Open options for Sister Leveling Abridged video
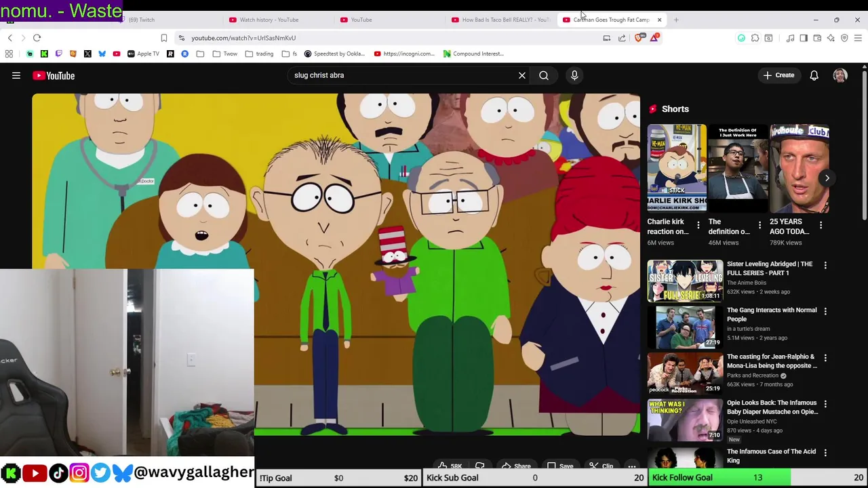Screen dimensions: 868x488 click(x=825, y=265)
